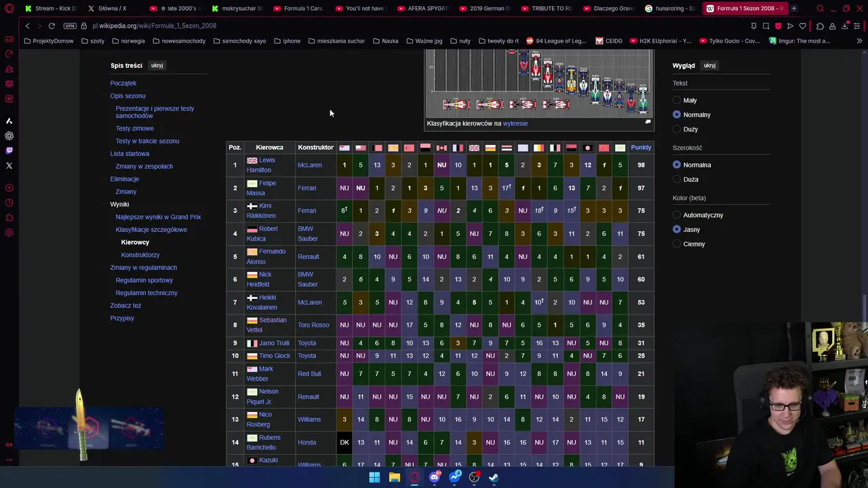868x488 pixels.
Task: Open ChatGPT icon in Opera sidebar
Action: [x=9, y=136]
